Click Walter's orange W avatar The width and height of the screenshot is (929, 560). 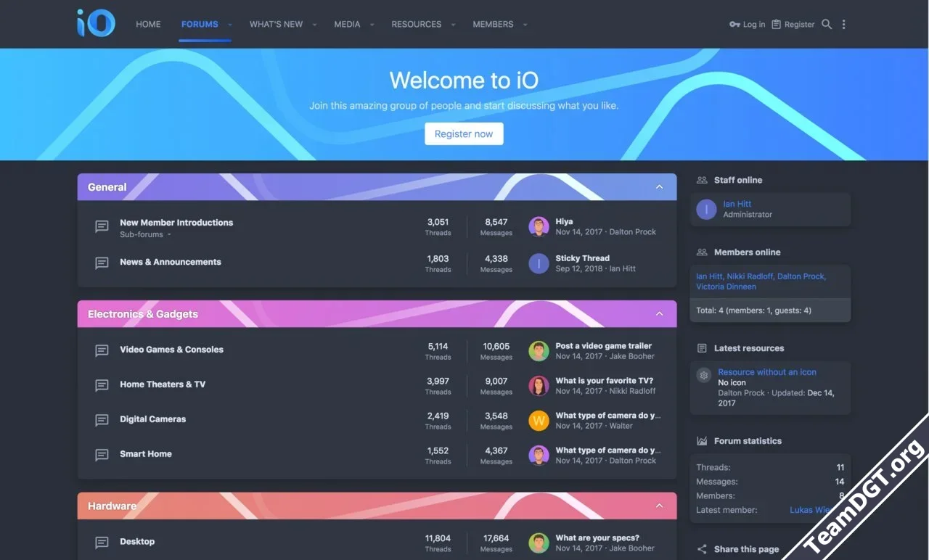click(x=539, y=421)
